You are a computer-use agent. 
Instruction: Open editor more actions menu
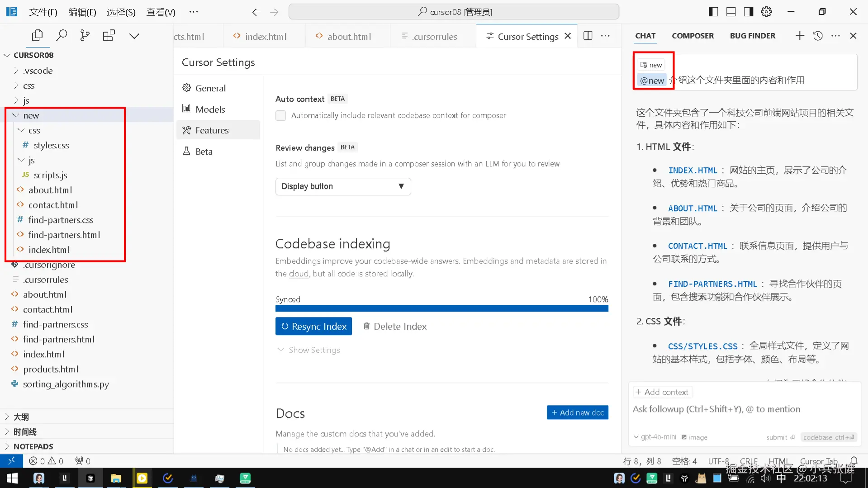[x=605, y=36]
